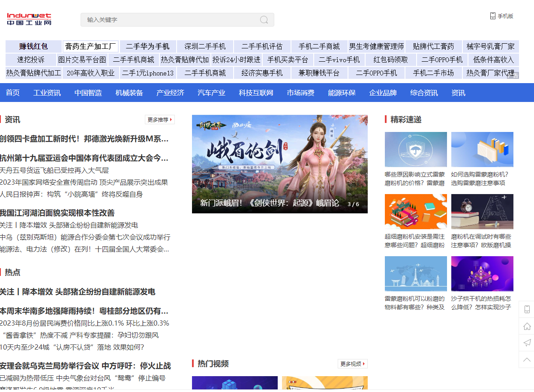The height and width of the screenshot is (392, 534).
Task: Open the thumbnail above 沙子烘干机的热损耗怎么降低
Action: (482, 274)
